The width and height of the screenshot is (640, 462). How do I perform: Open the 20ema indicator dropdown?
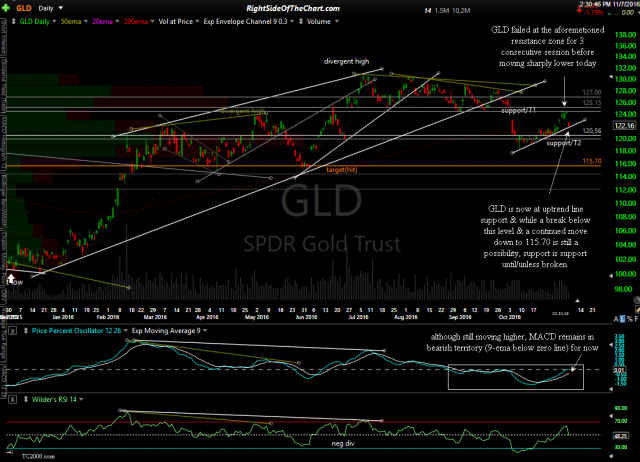coord(117,21)
